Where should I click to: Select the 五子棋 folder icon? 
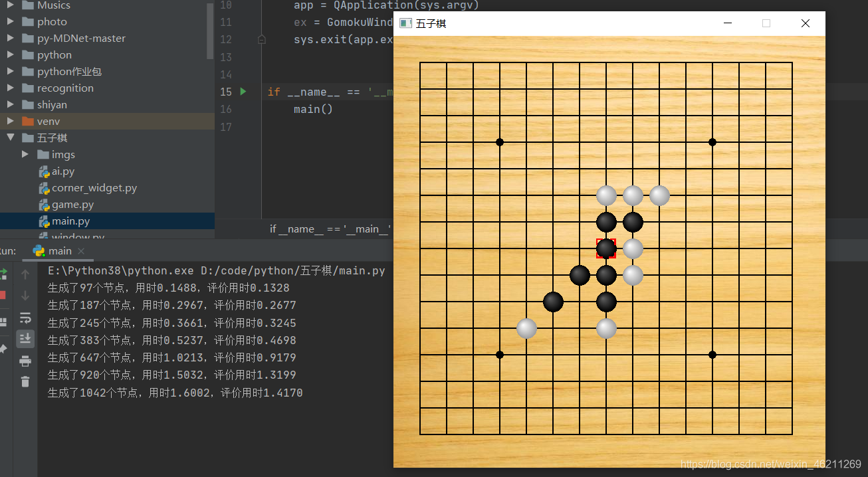(27, 138)
